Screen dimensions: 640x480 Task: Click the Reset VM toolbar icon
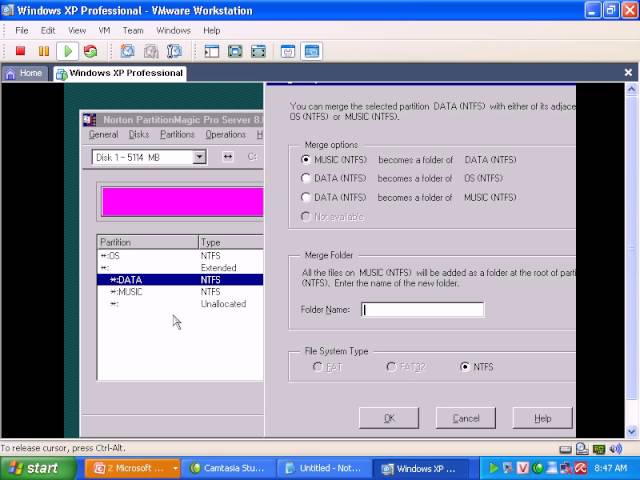pyautogui.click(x=90, y=51)
